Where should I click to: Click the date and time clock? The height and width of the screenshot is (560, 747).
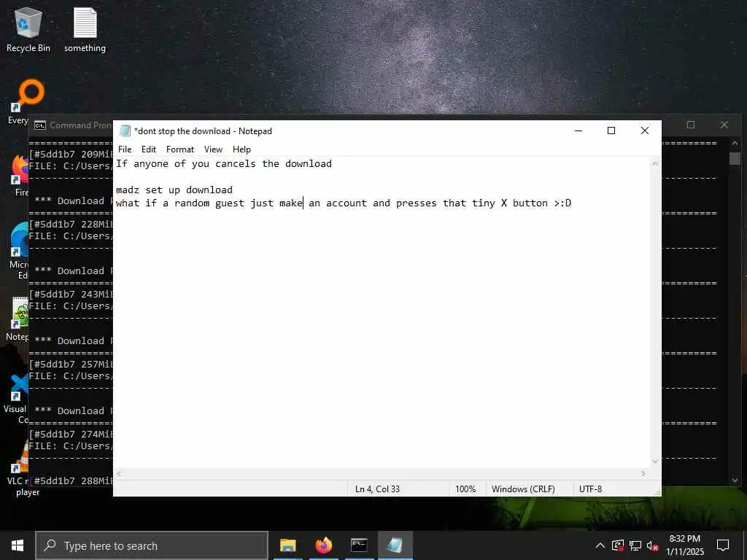click(684, 545)
